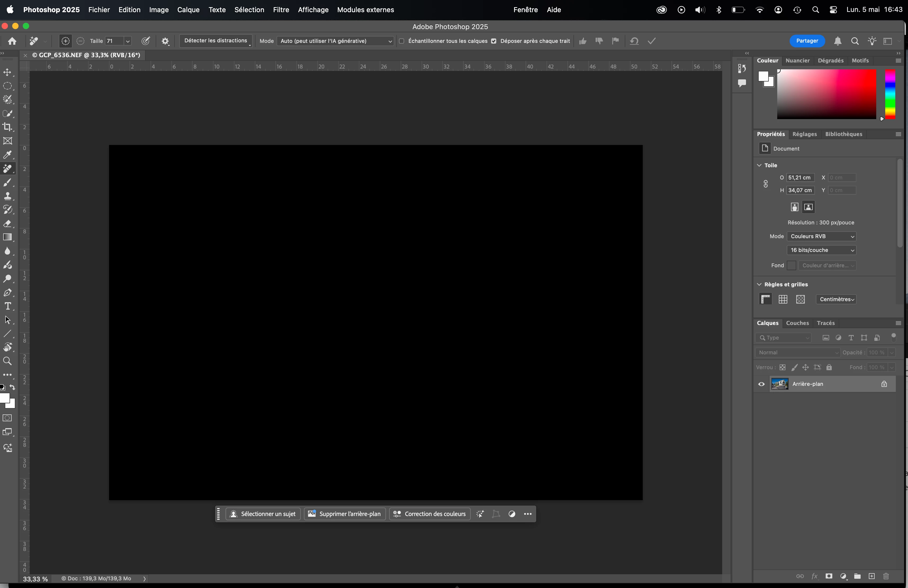
Task: Select the Move tool
Action: coord(7,73)
